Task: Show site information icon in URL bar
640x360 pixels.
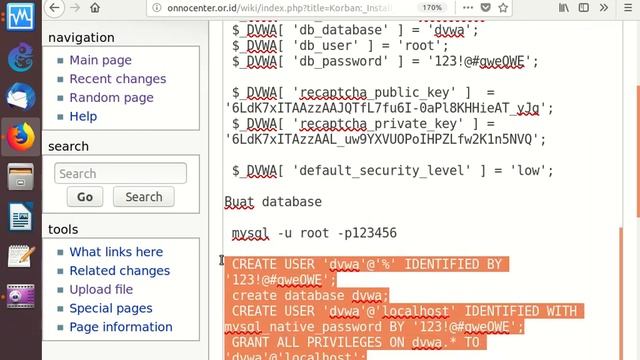Action: 156,8
